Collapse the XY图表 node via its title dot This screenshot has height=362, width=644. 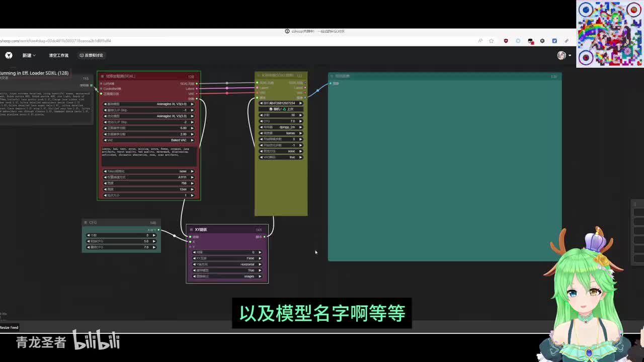pyautogui.click(x=191, y=230)
